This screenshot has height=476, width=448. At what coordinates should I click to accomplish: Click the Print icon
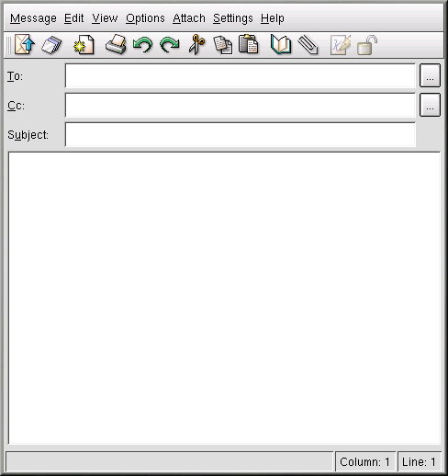[x=116, y=45]
